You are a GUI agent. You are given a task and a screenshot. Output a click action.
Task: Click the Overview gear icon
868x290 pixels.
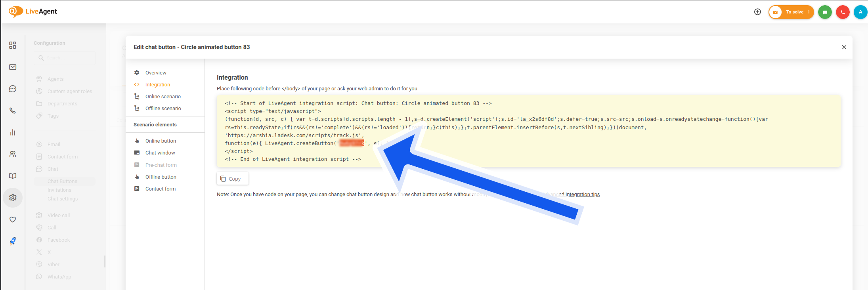[137, 72]
